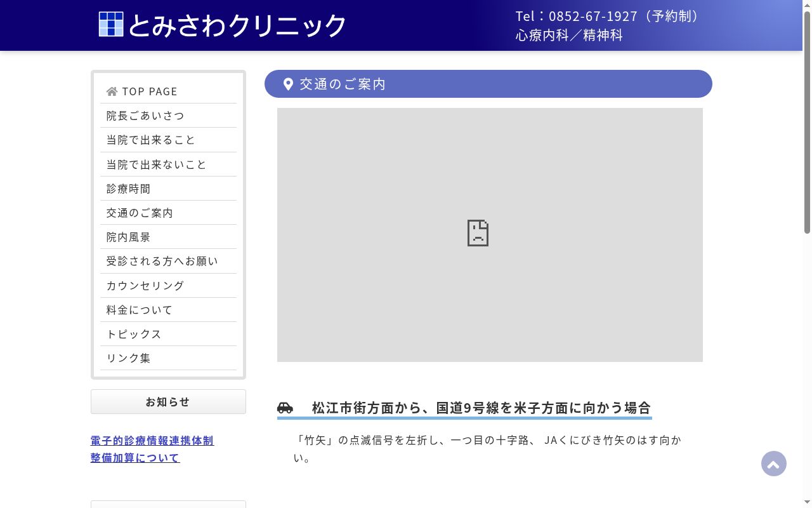Click the 心療内科／精神科 header text
The image size is (812, 508).
(569, 35)
